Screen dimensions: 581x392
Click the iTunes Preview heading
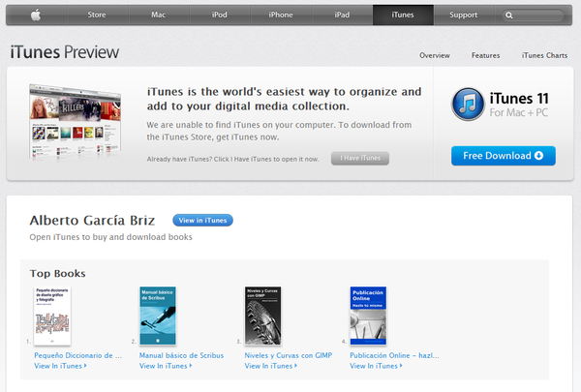(65, 52)
